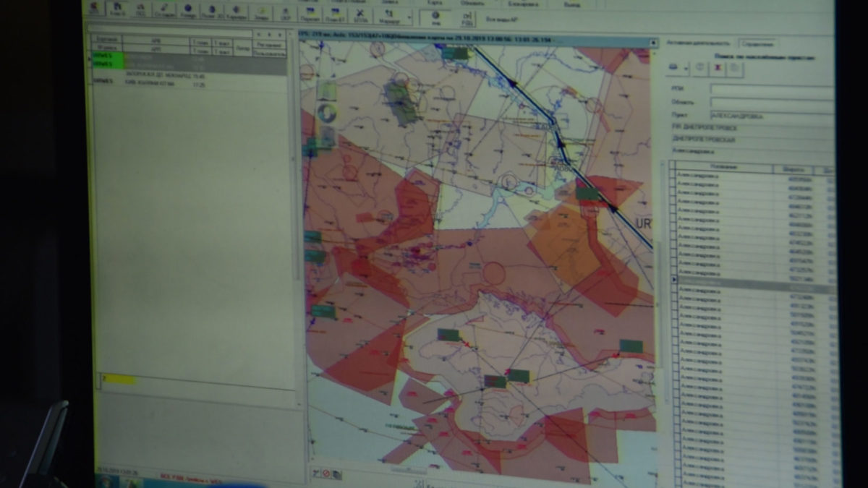Open the dropdown arrow beside the printer icon
Screen dimensions: 868x488
click(x=684, y=67)
